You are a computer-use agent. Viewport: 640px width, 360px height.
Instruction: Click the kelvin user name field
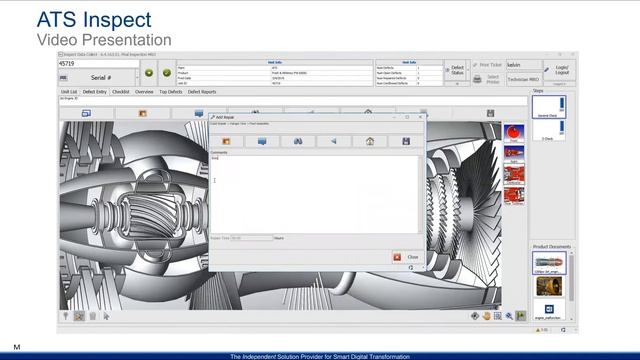524,65
